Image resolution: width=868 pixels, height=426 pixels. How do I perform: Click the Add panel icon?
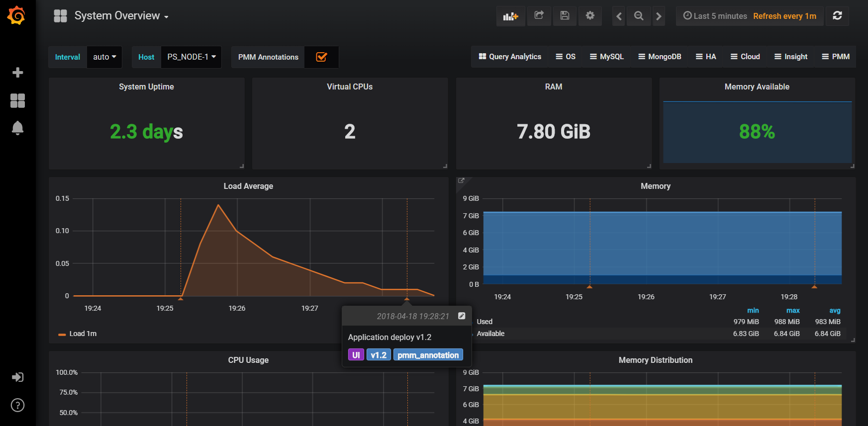tap(510, 16)
